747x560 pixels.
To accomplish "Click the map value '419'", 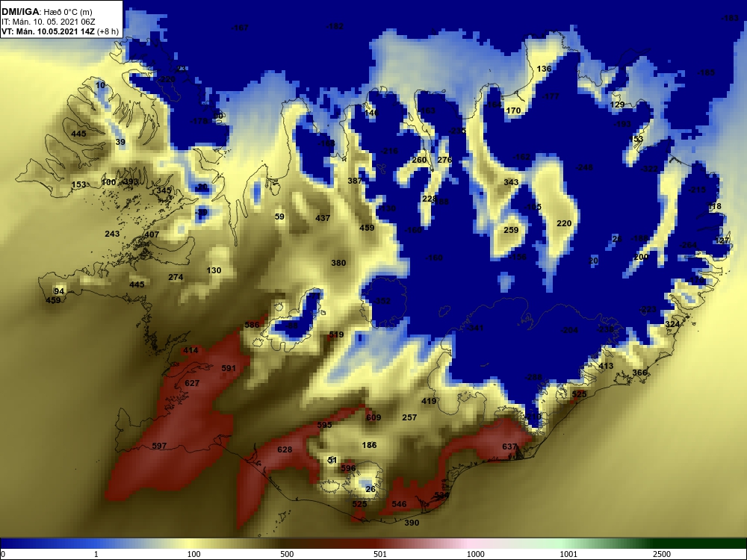I will (x=429, y=402).
